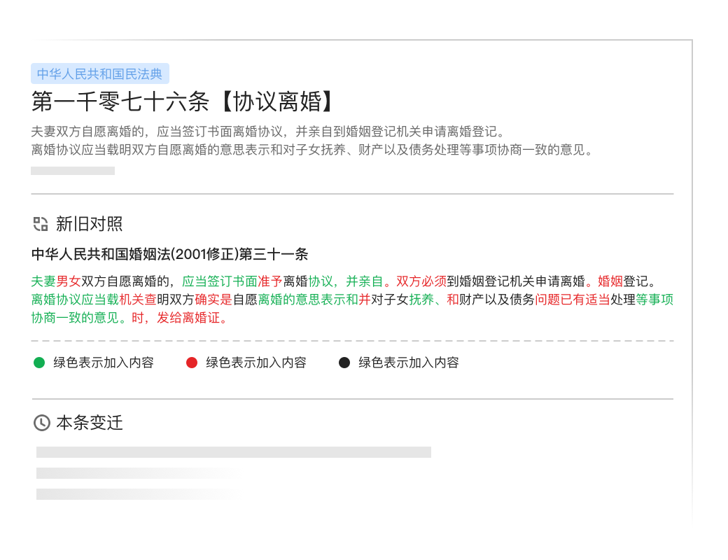Click the red legend dot
The image size is (728, 560).
[x=192, y=363]
